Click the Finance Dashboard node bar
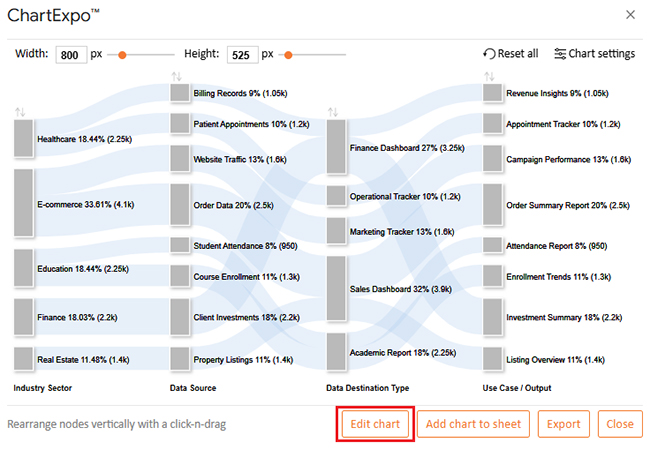 tap(336, 148)
